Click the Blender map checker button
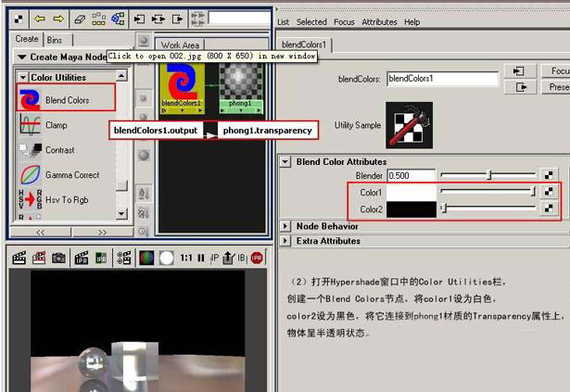Viewport: 570px width, 392px height. (549, 175)
